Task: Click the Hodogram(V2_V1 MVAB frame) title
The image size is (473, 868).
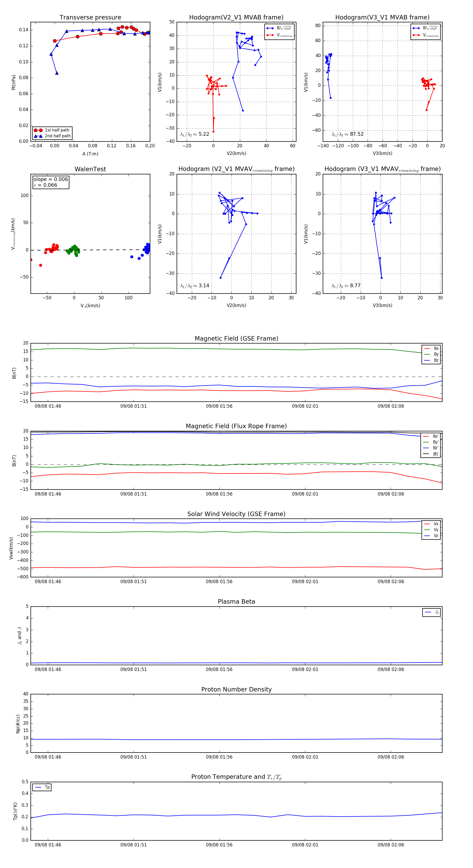Action: click(x=236, y=18)
